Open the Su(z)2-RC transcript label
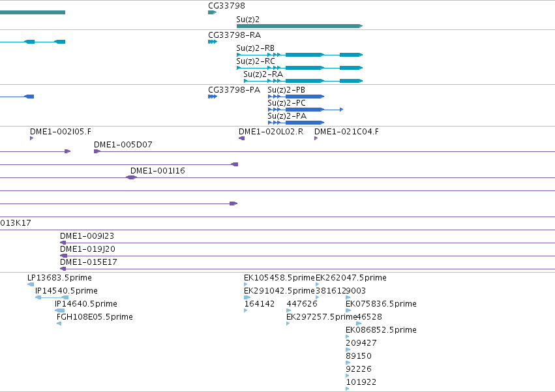Viewport: 555px width, 392px height. click(256, 61)
